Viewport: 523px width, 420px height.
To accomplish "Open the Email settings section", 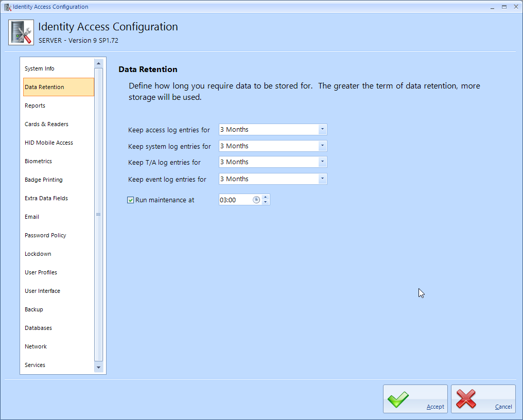I will pyautogui.click(x=58, y=217).
